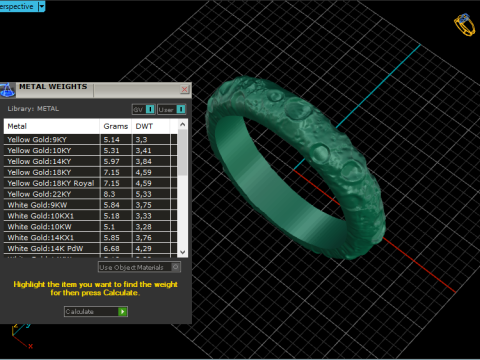This screenshot has width=480, height=360.
Task: Select the Yellow Gold:22KY row
Action: point(90,194)
